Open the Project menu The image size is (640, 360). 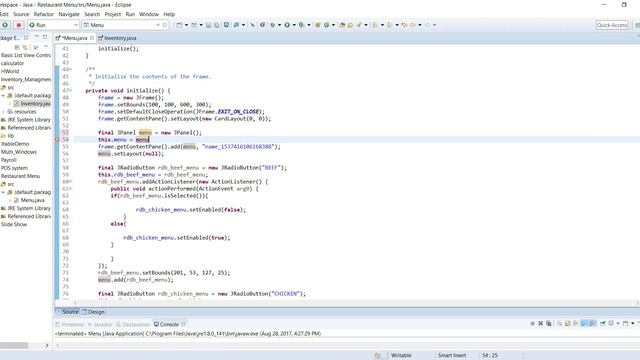(x=113, y=14)
